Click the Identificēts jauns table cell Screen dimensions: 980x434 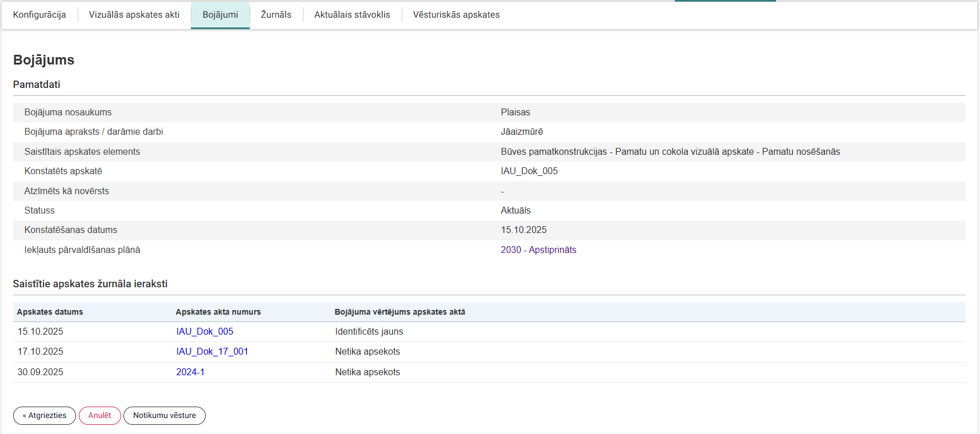click(x=369, y=332)
